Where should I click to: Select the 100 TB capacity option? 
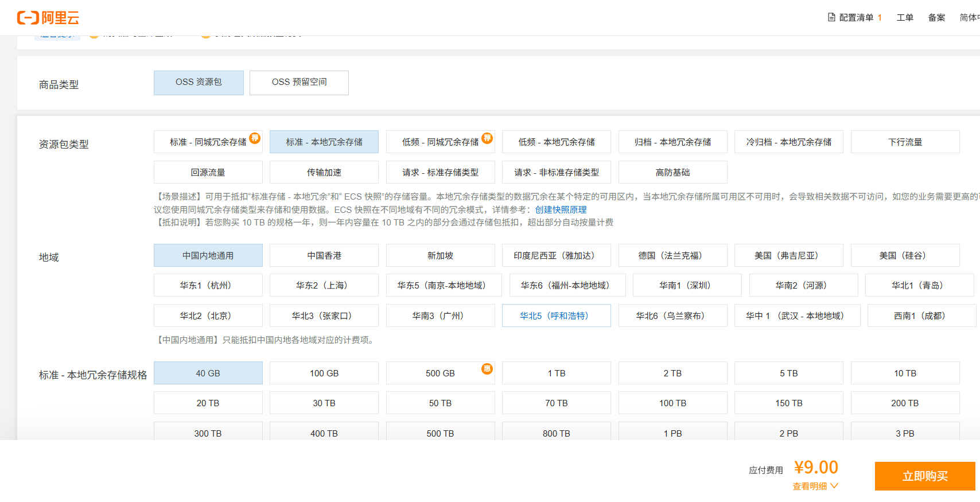(x=672, y=403)
